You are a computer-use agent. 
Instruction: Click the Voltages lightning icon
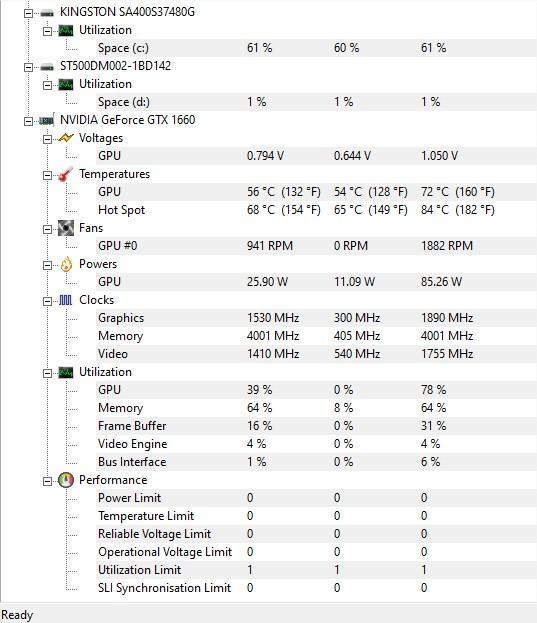point(66,138)
